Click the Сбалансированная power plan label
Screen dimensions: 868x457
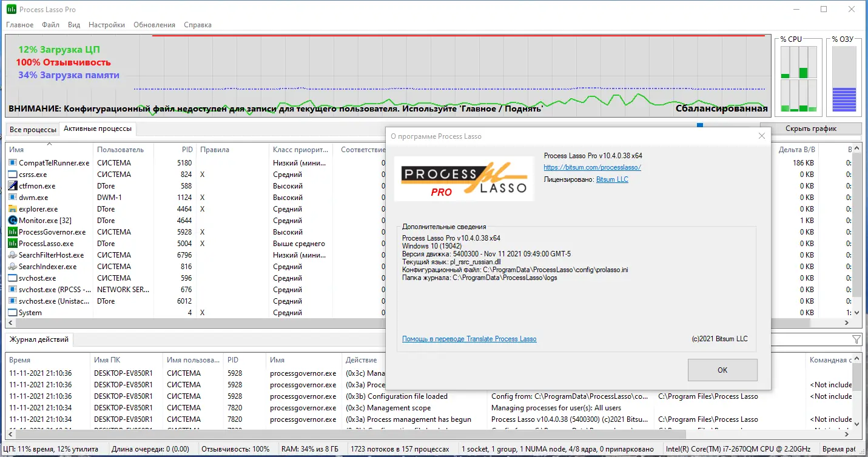pyautogui.click(x=722, y=109)
